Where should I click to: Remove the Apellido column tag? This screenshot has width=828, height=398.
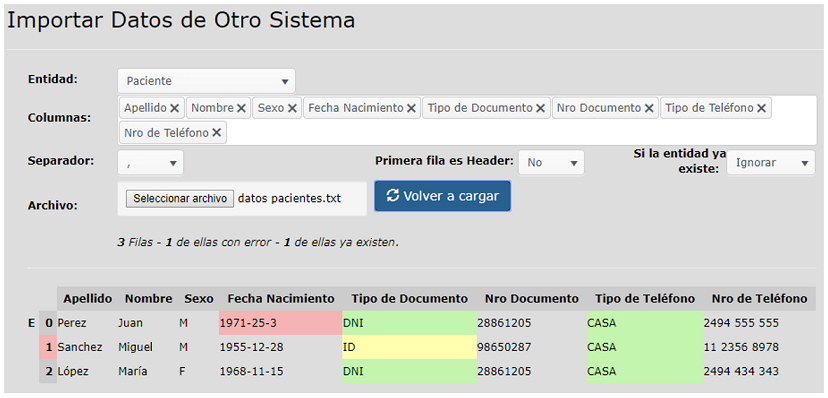tap(174, 108)
